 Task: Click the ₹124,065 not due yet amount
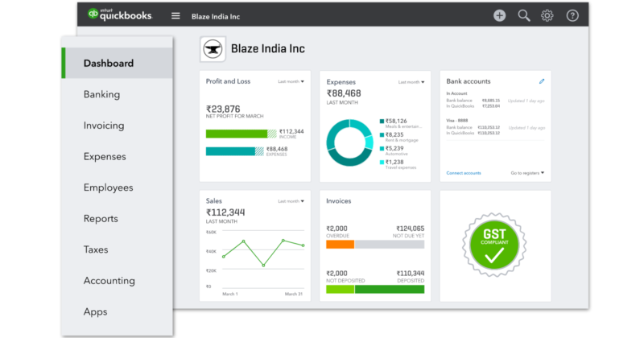coord(411,229)
